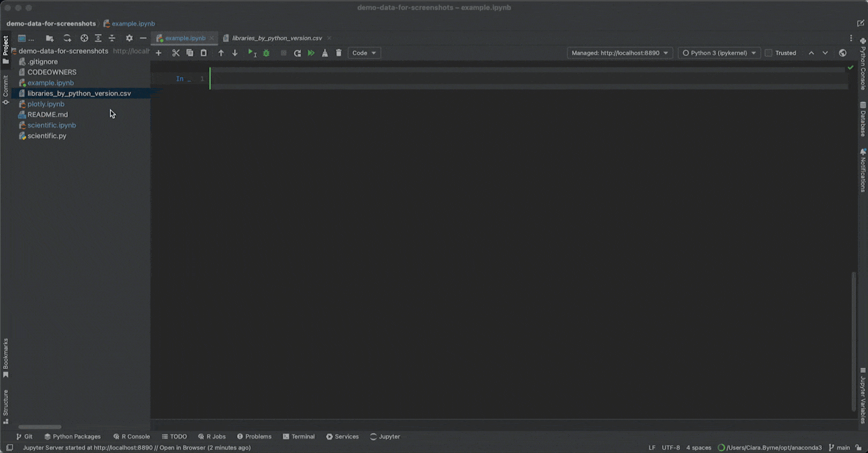This screenshot has height=453, width=868.
Task: Run all cells double-arrow icon
Action: [311, 53]
